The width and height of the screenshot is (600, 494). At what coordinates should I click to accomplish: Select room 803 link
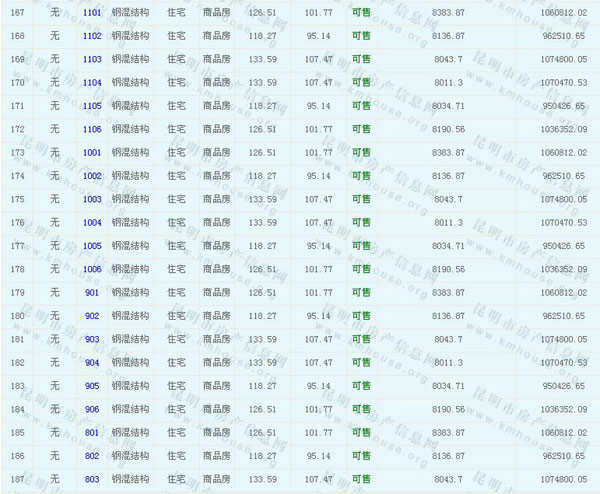click(92, 479)
